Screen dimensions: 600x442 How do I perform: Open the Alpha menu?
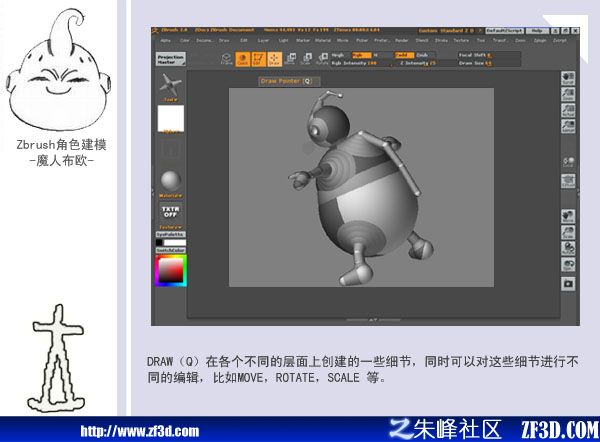165,41
